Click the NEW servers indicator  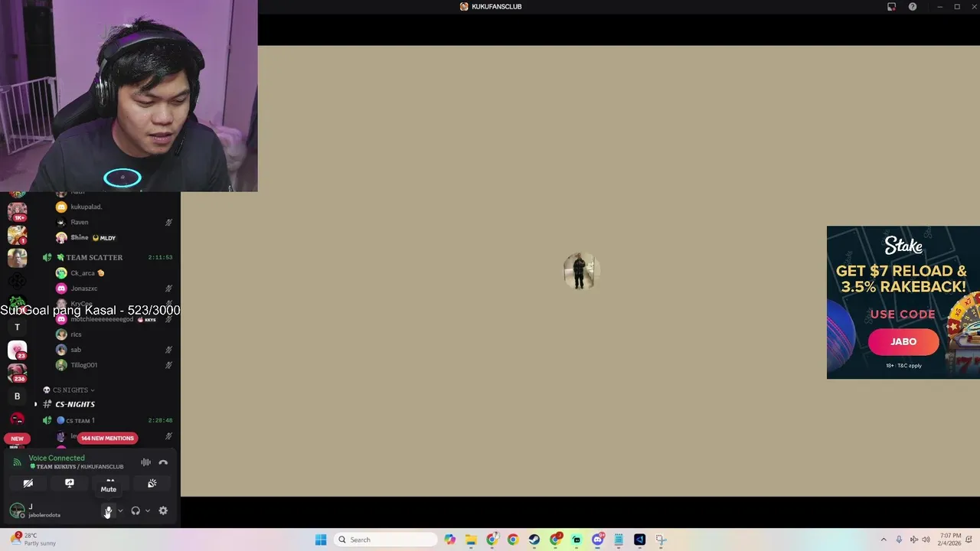coord(17,439)
